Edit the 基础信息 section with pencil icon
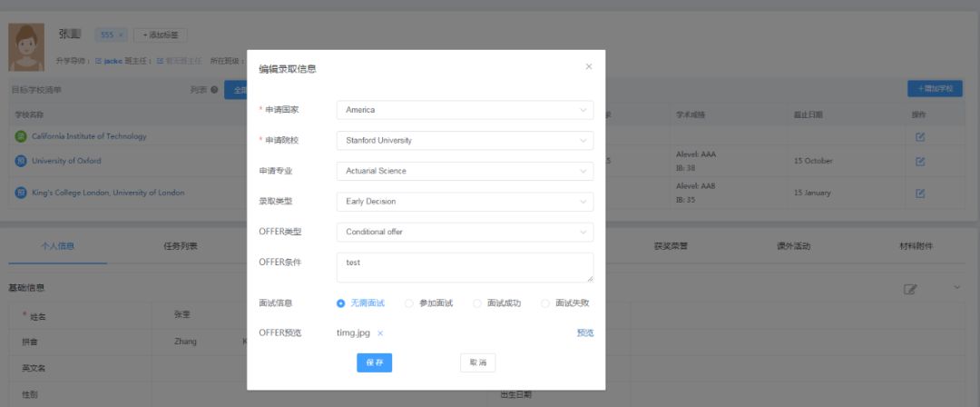The width and height of the screenshot is (980, 407). [909, 289]
